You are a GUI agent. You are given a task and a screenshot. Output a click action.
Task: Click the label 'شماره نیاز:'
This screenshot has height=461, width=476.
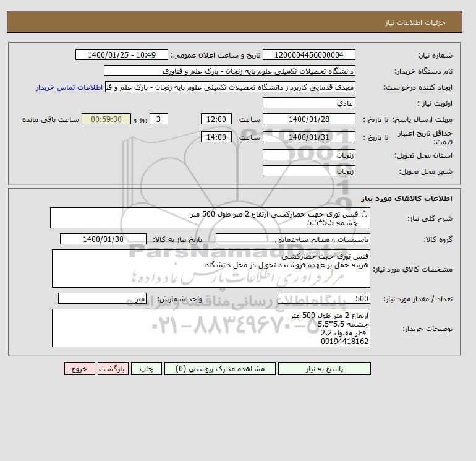coord(435,55)
